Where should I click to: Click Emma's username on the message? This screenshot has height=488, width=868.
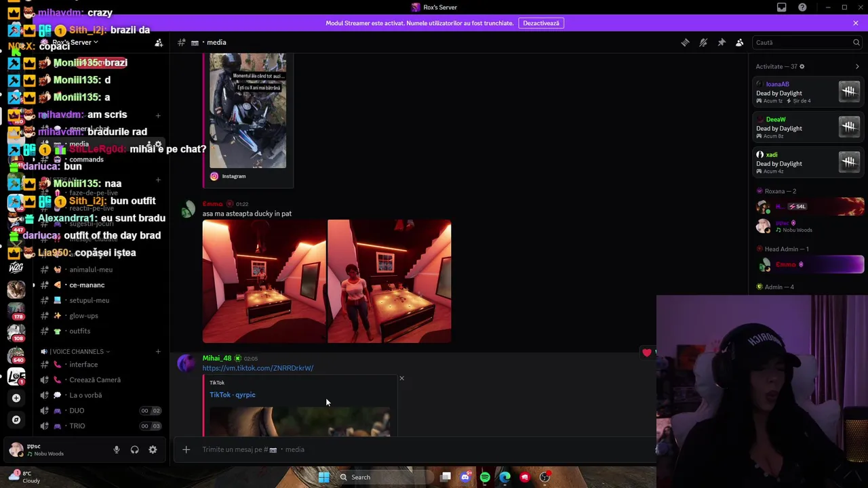[212, 204]
